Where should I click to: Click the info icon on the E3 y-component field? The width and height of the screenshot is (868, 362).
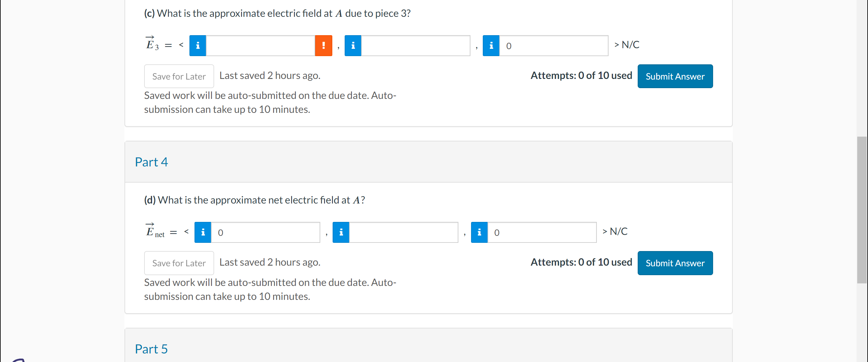point(353,45)
